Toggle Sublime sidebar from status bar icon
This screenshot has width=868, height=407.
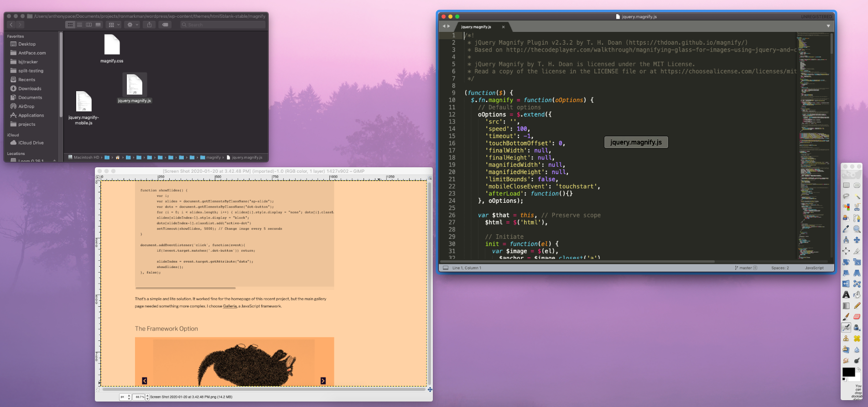coord(446,268)
